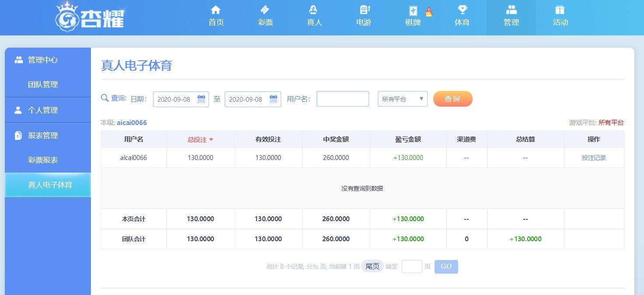Click the page number input box
The image size is (644, 295).
[x=412, y=267]
